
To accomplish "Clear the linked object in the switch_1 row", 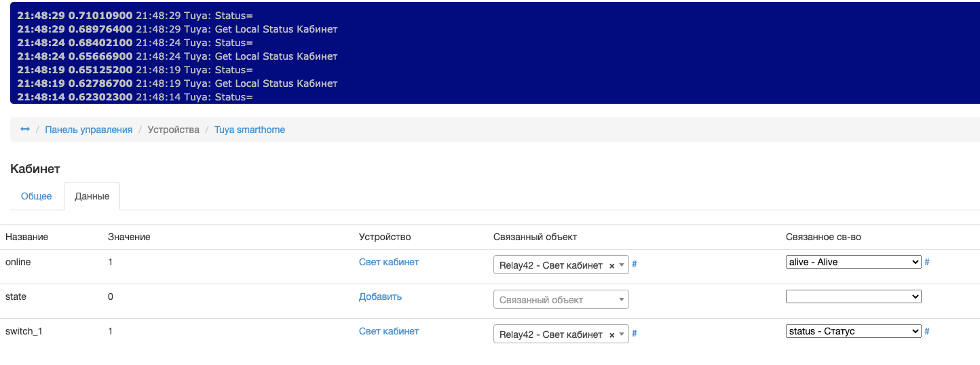I will click(611, 335).
